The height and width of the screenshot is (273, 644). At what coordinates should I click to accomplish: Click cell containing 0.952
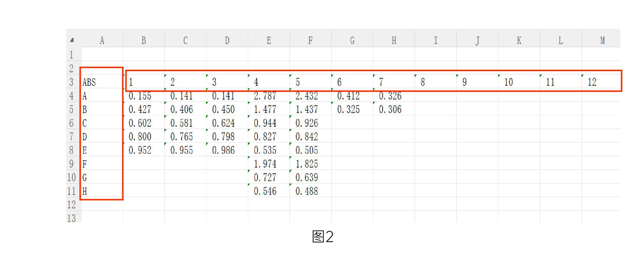tap(144, 149)
